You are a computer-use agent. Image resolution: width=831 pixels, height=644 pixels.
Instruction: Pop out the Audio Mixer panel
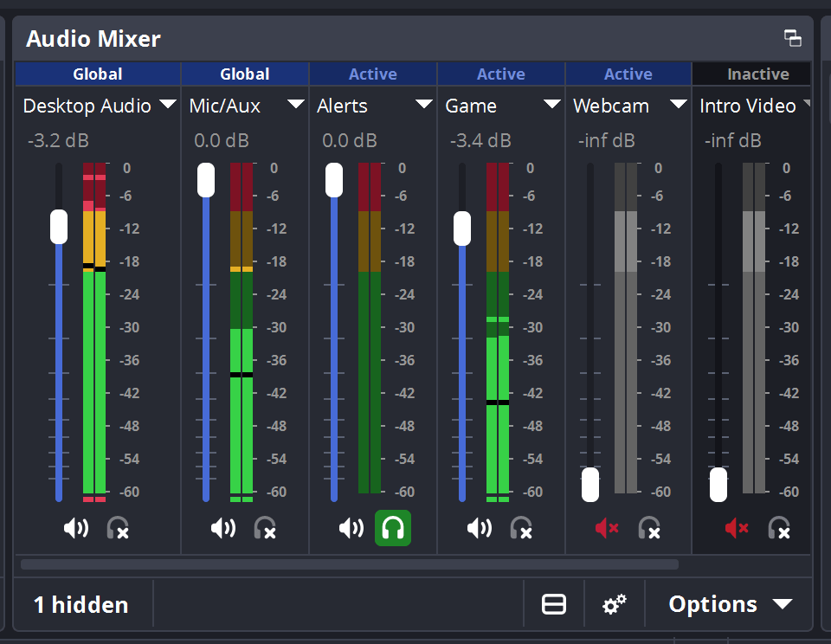pyautogui.click(x=793, y=38)
